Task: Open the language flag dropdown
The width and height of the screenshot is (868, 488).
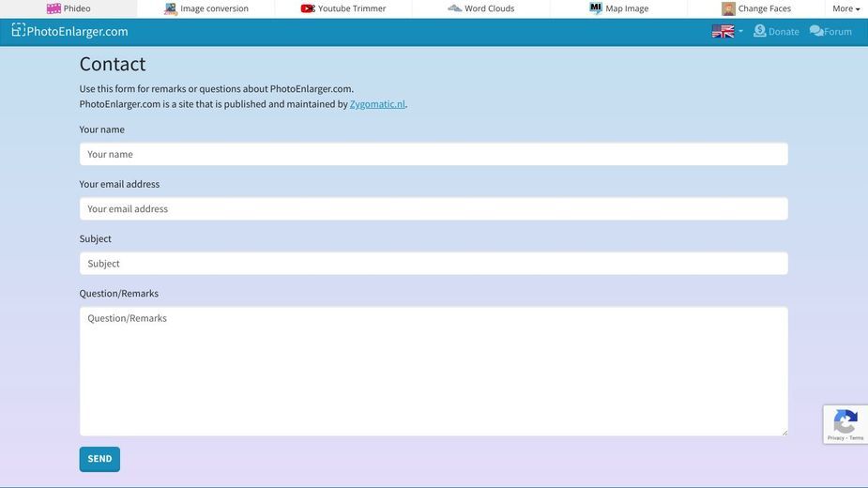Action: click(x=727, y=31)
